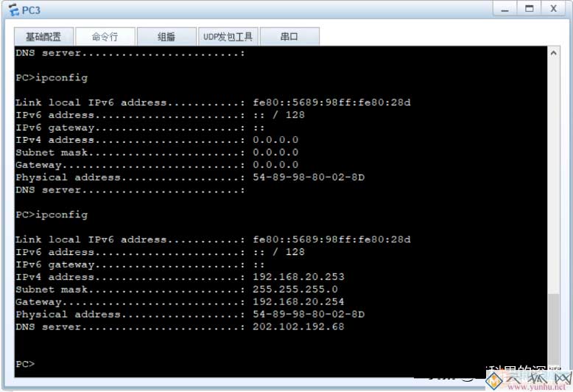Image resolution: width=573 pixels, height=392 pixels.
Task: Open the 组播 tab
Action: (166, 37)
